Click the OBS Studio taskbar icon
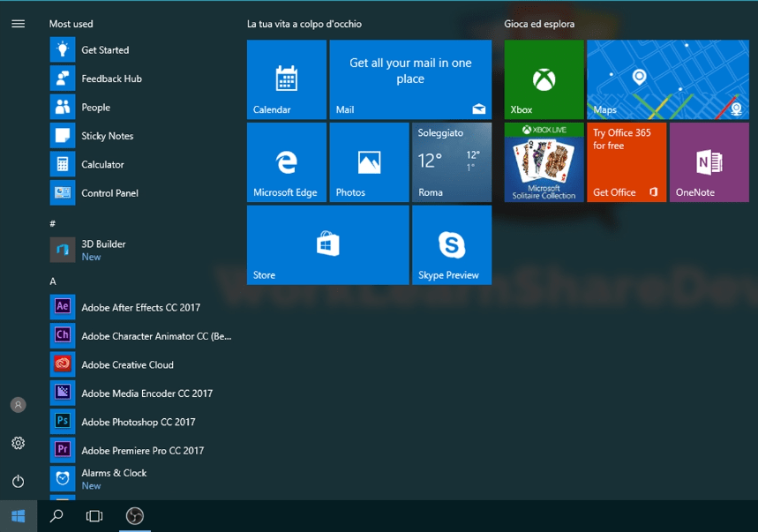The width and height of the screenshot is (758, 532). point(135,516)
